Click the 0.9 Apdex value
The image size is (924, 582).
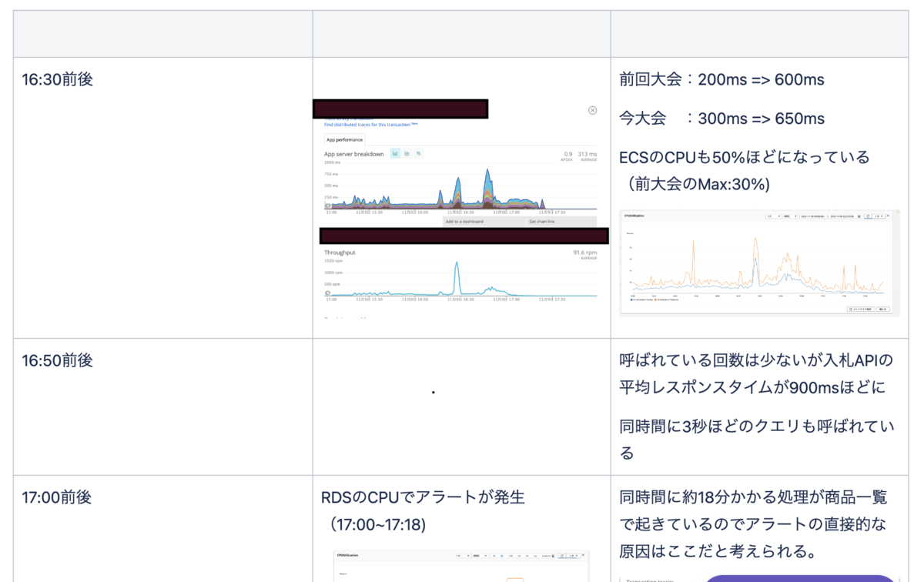click(x=568, y=153)
